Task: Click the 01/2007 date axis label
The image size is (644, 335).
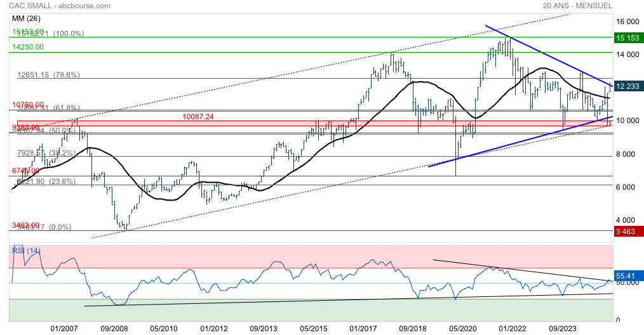Action: click(64, 329)
